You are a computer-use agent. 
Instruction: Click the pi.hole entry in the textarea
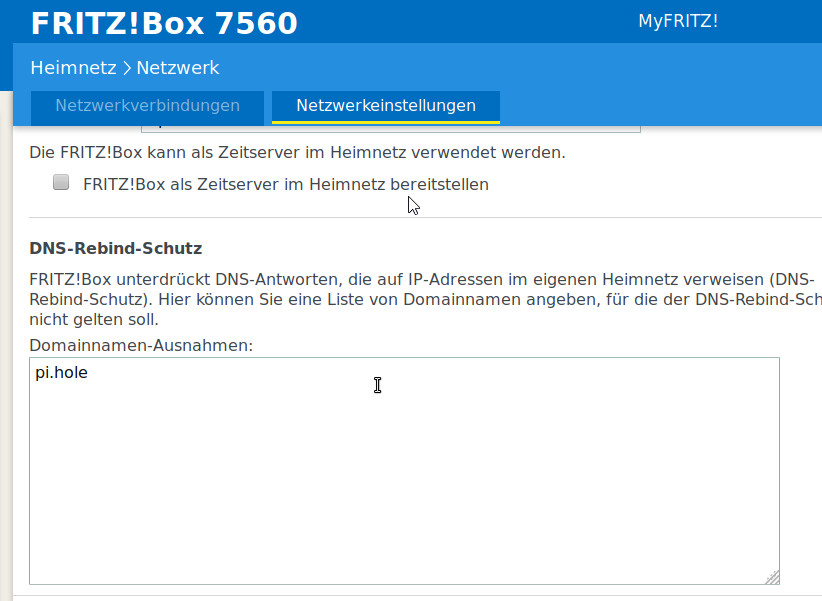coord(61,373)
